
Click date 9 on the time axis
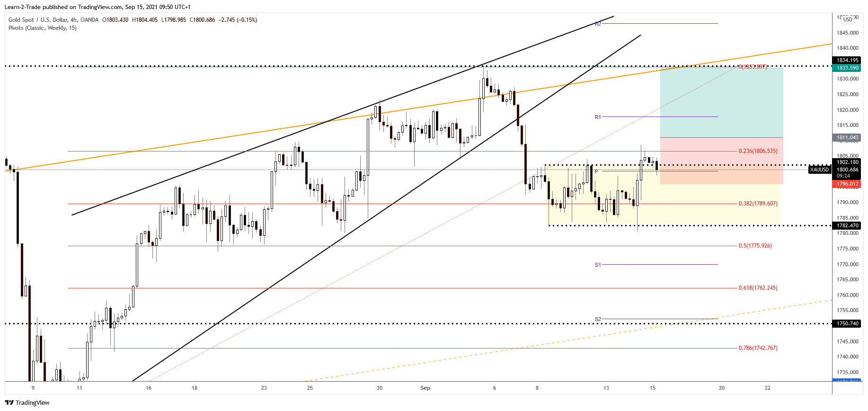click(33, 388)
